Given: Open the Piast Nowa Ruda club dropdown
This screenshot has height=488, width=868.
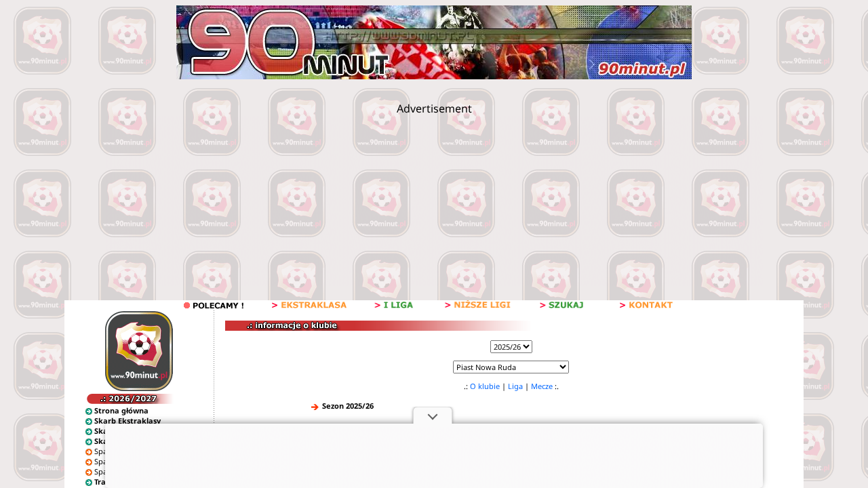Looking at the screenshot, I should point(511,367).
